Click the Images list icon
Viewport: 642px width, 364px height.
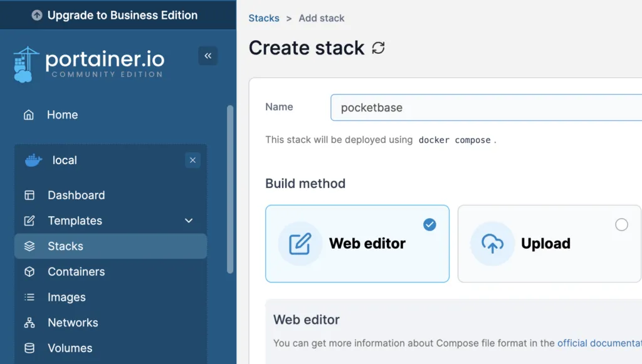(x=29, y=298)
